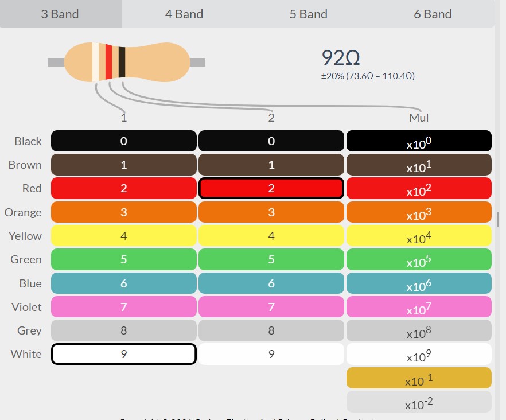The height and width of the screenshot is (420, 506).
Task: Open the 6 Band tab
Action: (433, 14)
